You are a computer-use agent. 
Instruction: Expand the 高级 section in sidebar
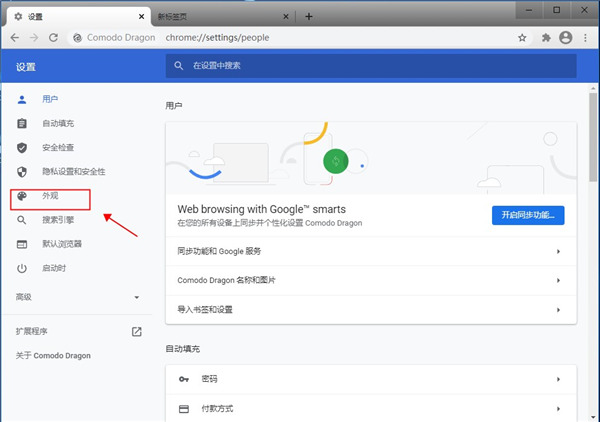[137, 297]
